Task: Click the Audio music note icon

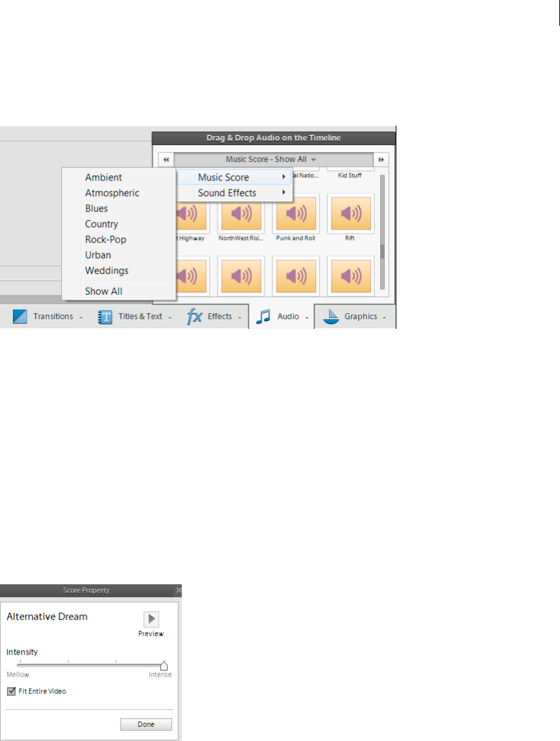Action: (x=263, y=317)
